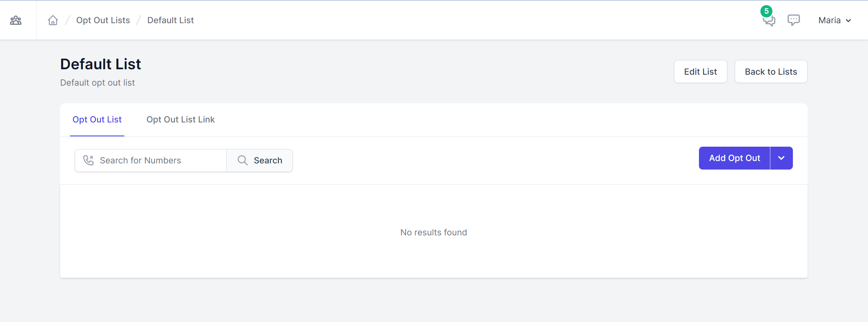This screenshot has width=868, height=322.
Task: Click the Add Opt Out button
Action: [734, 158]
